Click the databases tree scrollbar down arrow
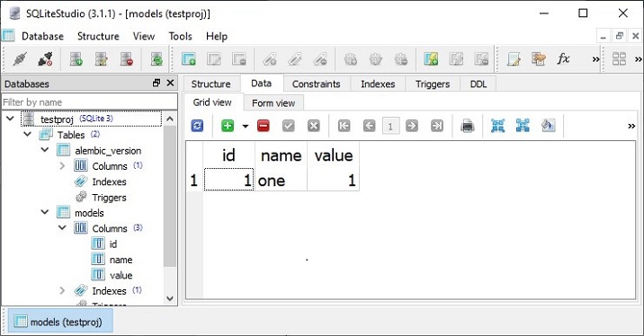 point(170,298)
